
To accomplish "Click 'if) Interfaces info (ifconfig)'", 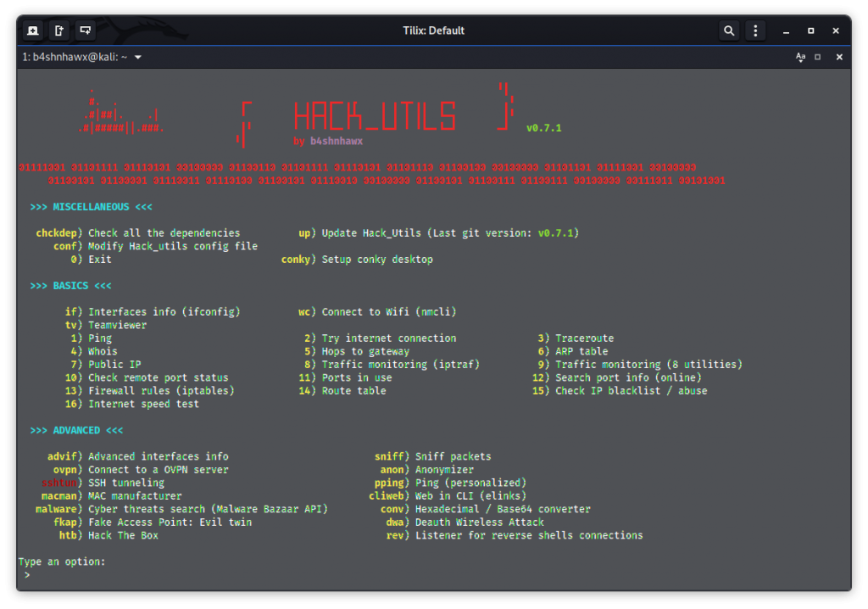I will 153,312.
